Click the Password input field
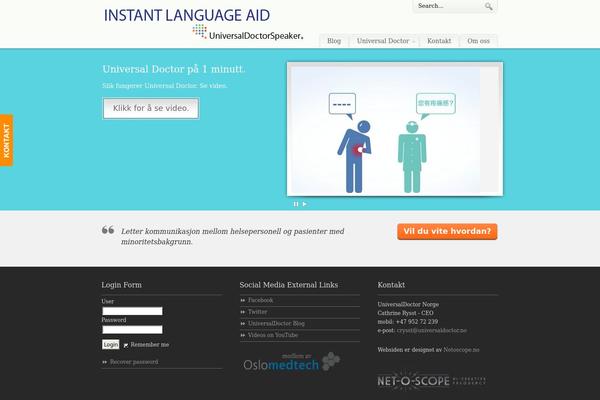This screenshot has width=600, height=400. tap(132, 329)
